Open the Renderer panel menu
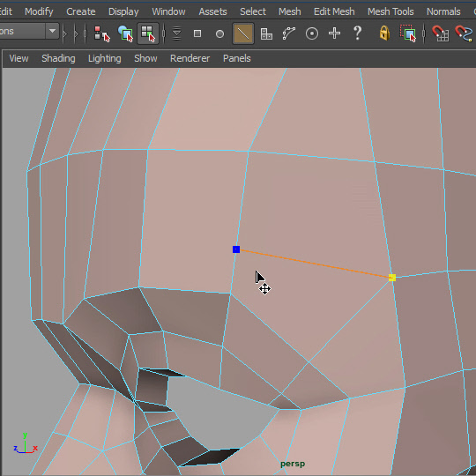 pos(190,58)
